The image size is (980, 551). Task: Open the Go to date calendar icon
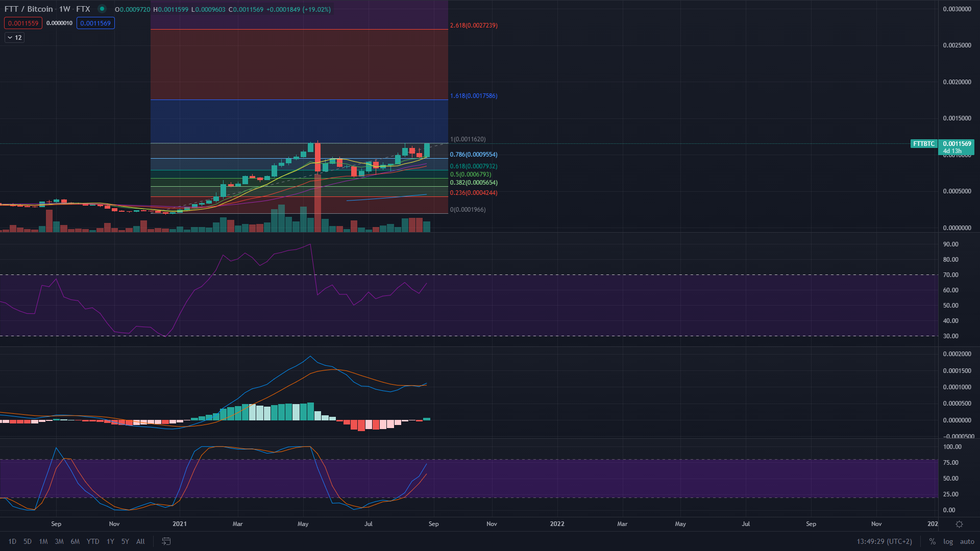pos(166,541)
